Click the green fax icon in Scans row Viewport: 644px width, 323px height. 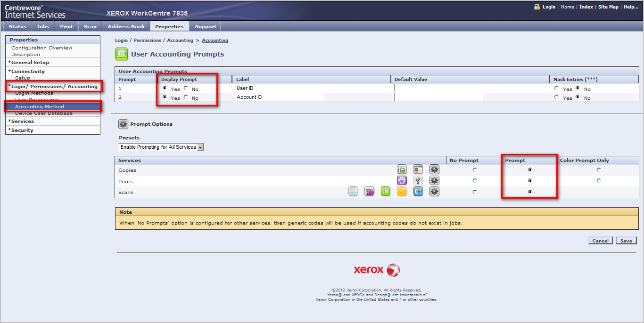click(x=386, y=192)
